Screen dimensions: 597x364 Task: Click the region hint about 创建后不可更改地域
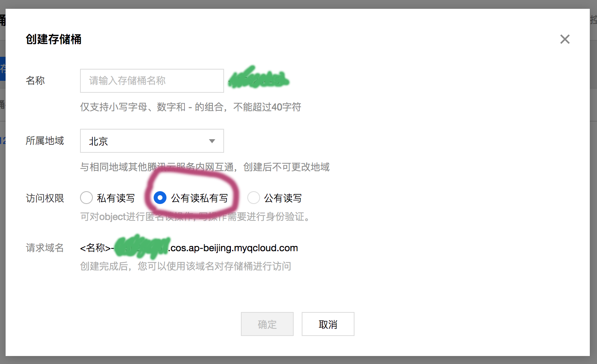[x=205, y=167]
